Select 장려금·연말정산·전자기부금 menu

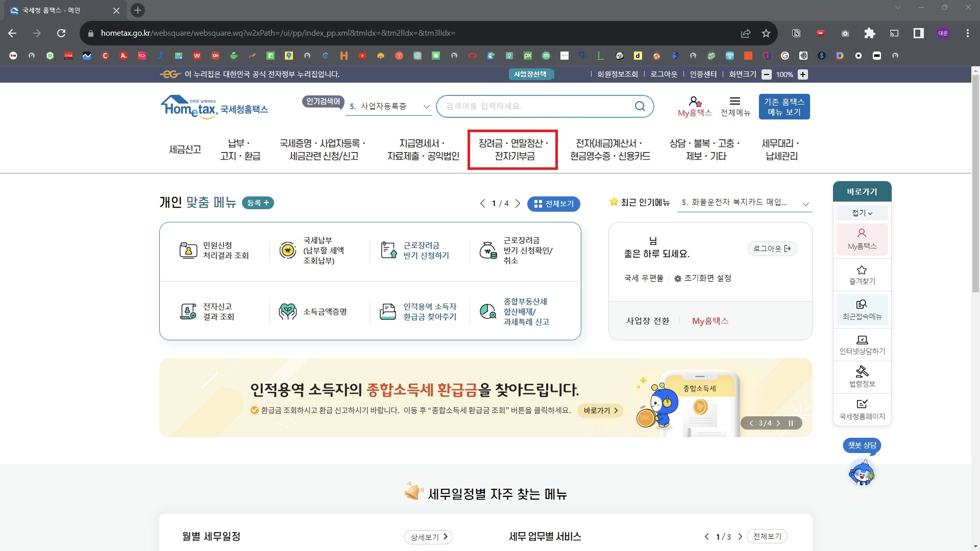[512, 149]
